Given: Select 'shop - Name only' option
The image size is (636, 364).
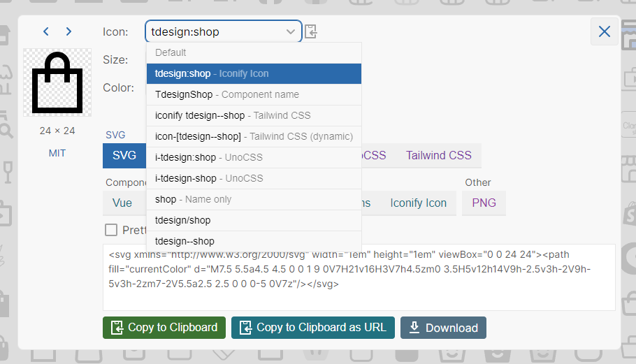Looking at the screenshot, I should (x=254, y=199).
